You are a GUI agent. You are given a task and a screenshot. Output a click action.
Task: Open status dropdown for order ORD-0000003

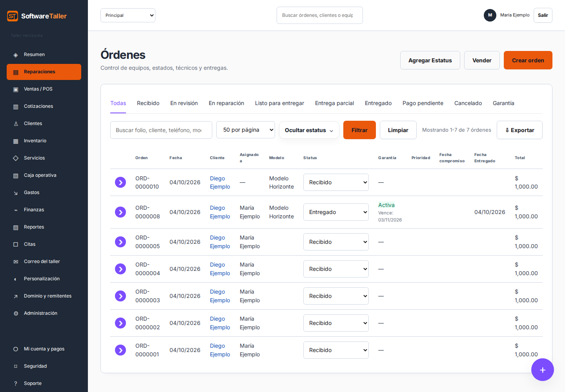(x=336, y=296)
